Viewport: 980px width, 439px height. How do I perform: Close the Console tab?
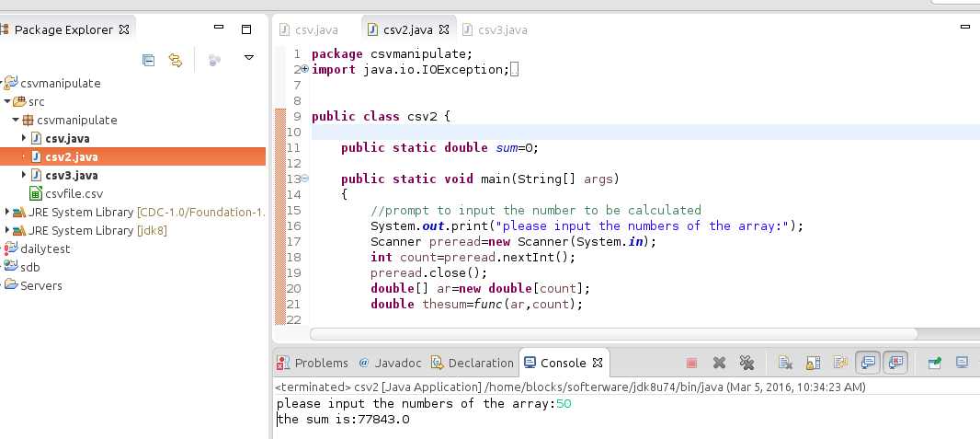coord(598,363)
